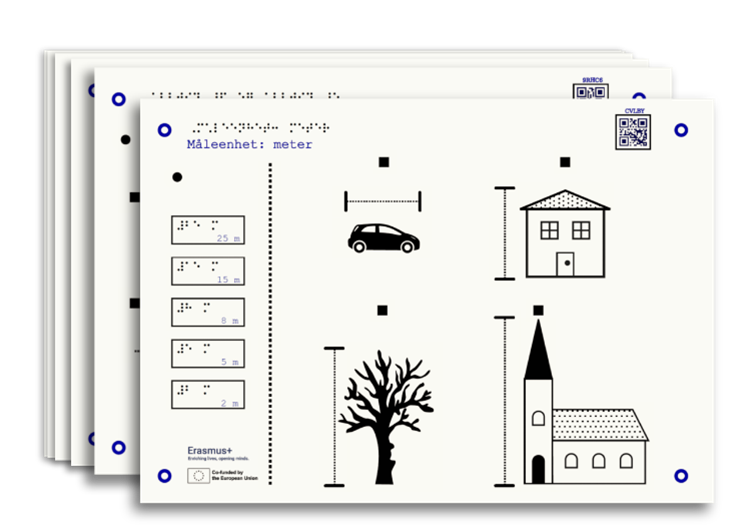Click the European Union flag emblem
744x525 pixels.
(x=198, y=476)
